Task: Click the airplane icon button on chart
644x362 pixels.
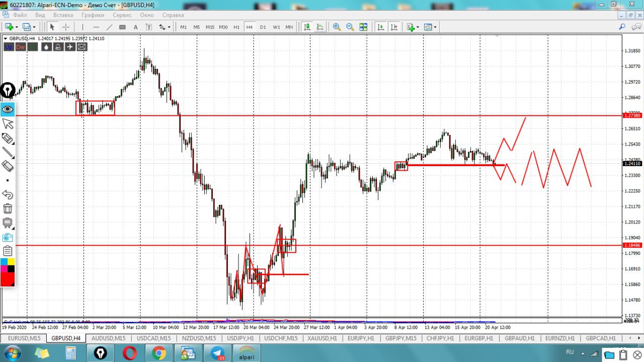Action: pyautogui.click(x=69, y=47)
